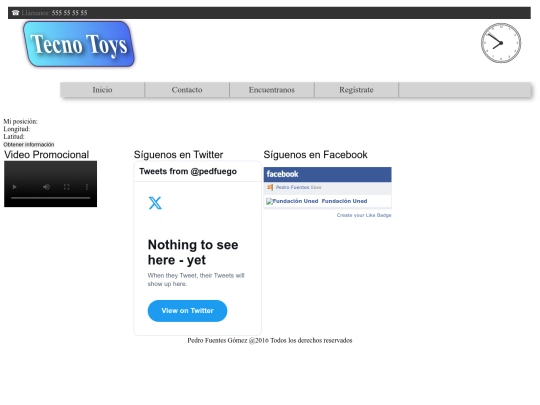
Task: Enter fullscreen on the promotional video
Action: pos(66,187)
